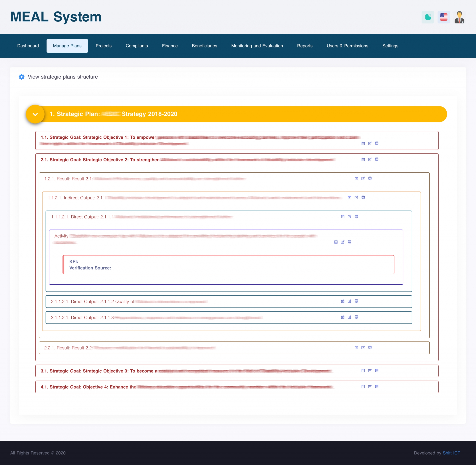Open Settings in the navigation bar
The height and width of the screenshot is (465, 476).
390,46
